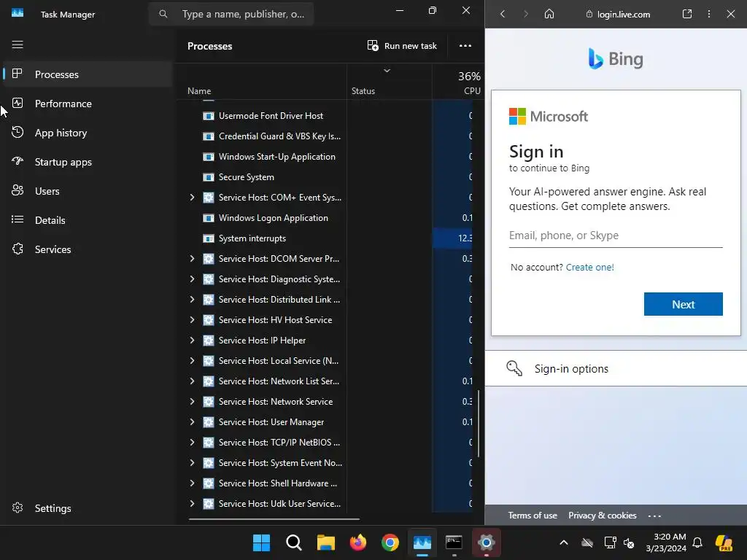Image resolution: width=747 pixels, height=560 pixels.
Task: Go to the Users page
Action: (88, 191)
